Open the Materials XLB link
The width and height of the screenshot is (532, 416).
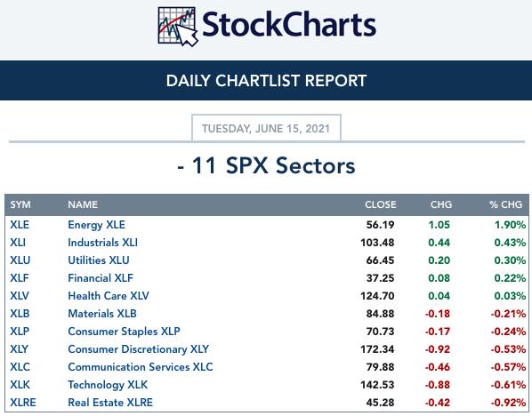(x=102, y=314)
